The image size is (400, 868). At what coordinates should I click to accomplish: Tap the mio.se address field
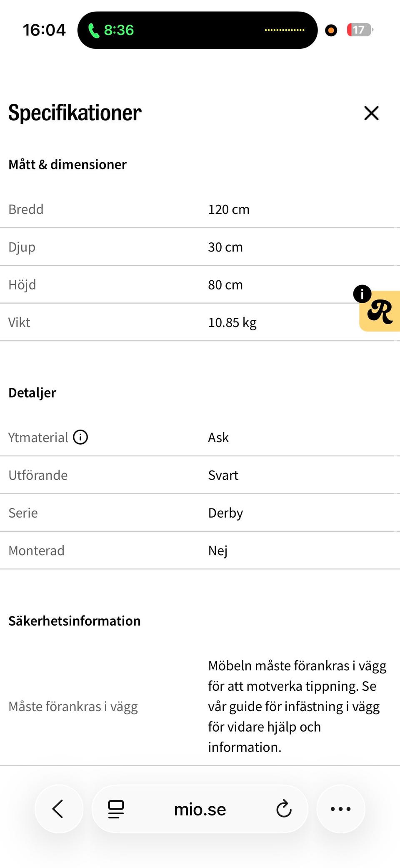pos(200,809)
